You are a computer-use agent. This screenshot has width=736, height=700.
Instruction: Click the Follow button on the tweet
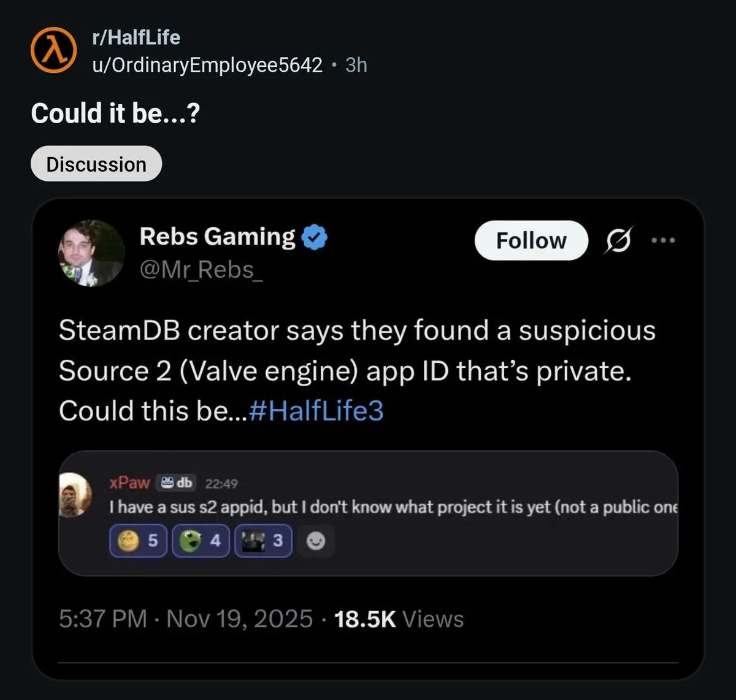pos(531,241)
